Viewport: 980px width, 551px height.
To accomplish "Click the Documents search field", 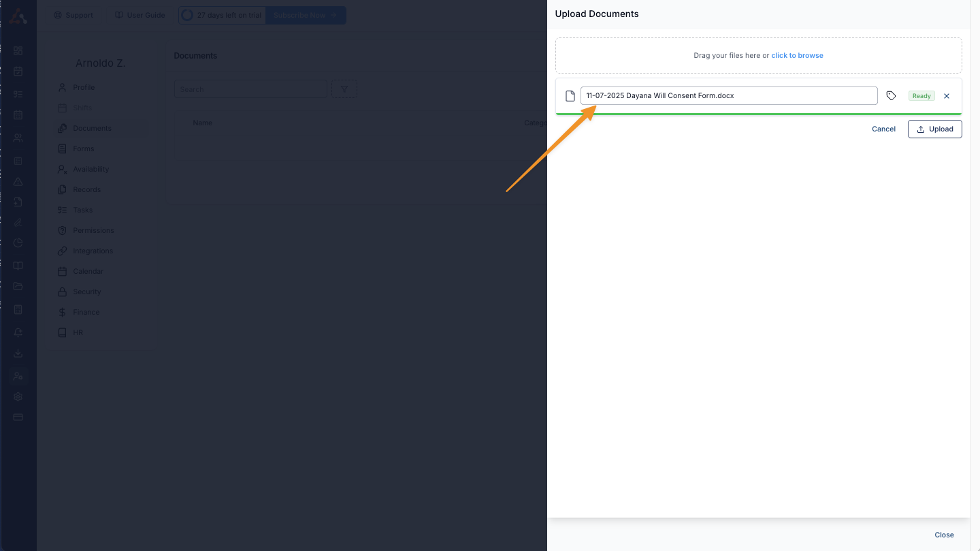I will click(250, 89).
